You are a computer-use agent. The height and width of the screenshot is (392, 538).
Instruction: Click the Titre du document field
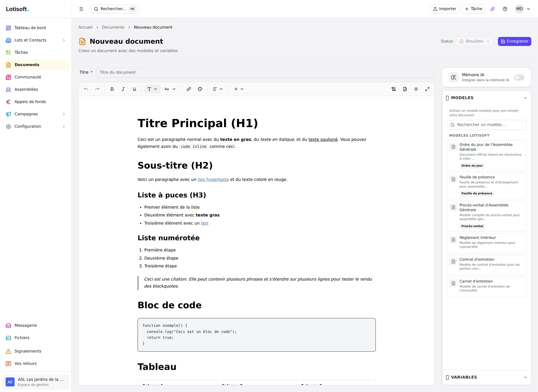(265, 72)
